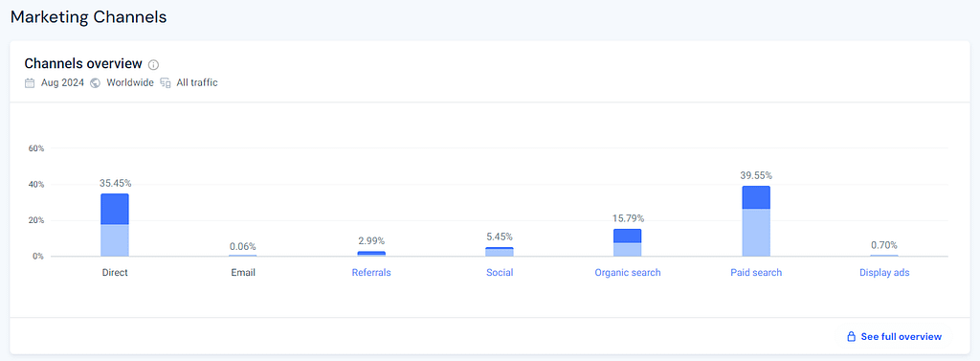Click the calendar icon beside Aug 2024
Viewport: 980px width, 361px height.
tap(30, 82)
